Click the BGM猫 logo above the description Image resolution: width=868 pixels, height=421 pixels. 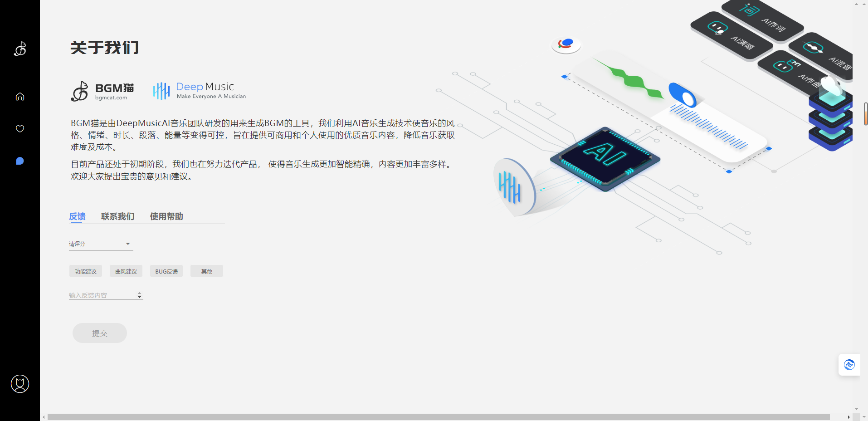click(x=102, y=91)
